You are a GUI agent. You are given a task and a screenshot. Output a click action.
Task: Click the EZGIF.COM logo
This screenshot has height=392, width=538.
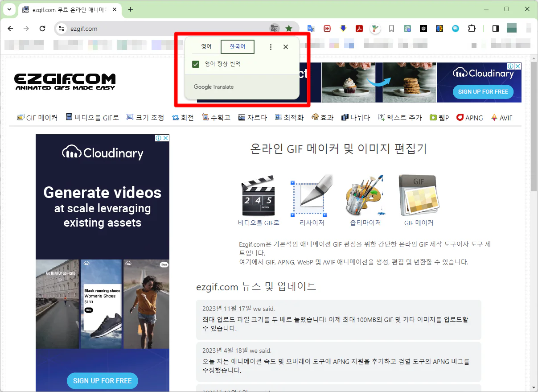(x=65, y=82)
